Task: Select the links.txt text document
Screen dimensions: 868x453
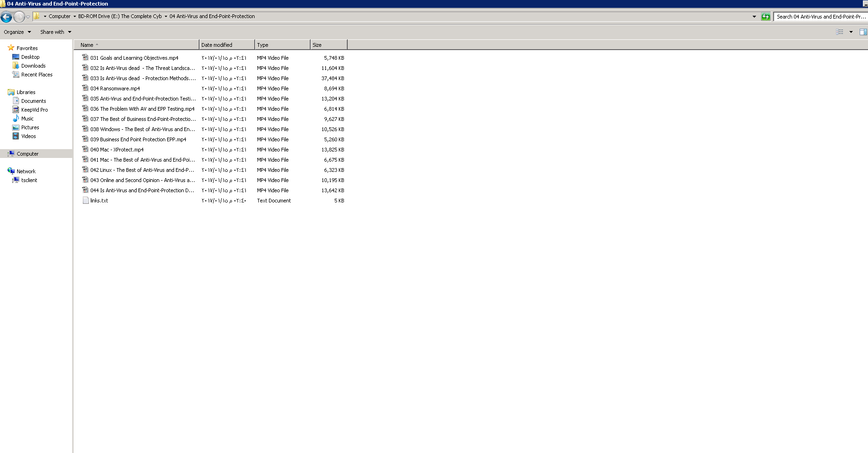Action: click(99, 201)
